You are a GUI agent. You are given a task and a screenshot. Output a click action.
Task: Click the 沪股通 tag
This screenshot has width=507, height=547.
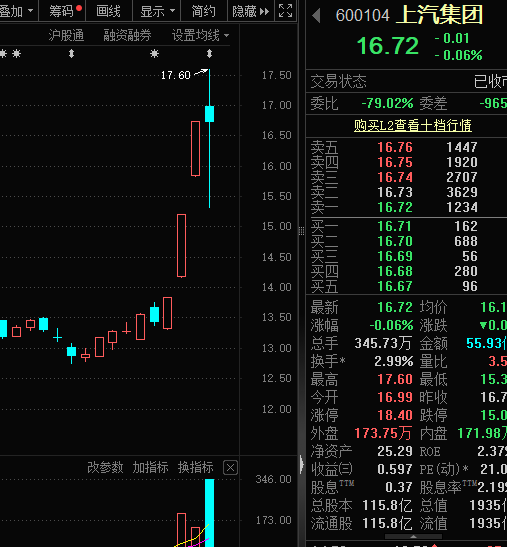point(66,35)
